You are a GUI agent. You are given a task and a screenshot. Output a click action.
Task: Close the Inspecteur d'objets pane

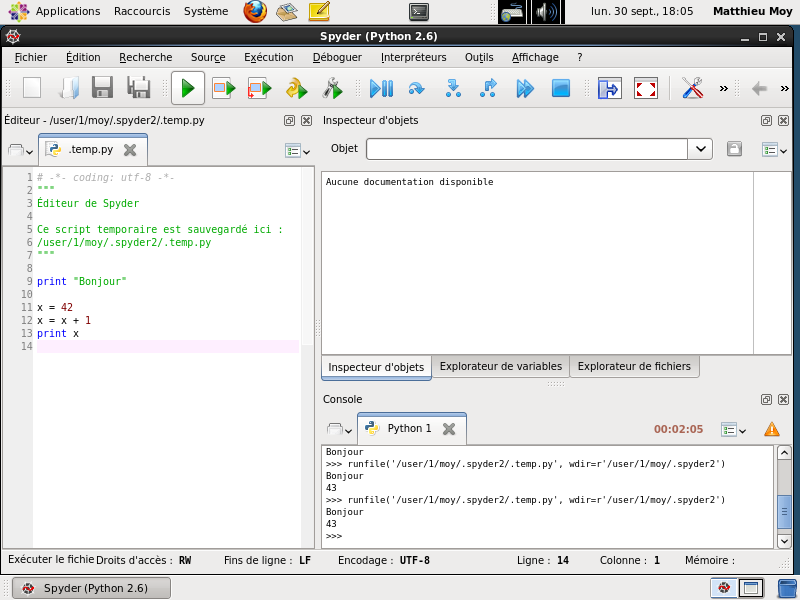coord(783,120)
